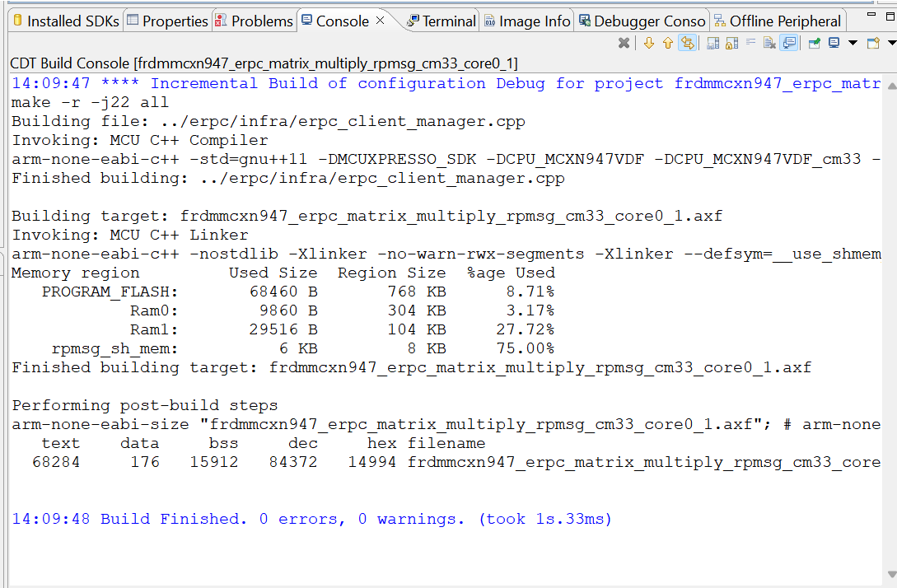The height and width of the screenshot is (588, 897).
Task: Select the Show Error in Editor icon
Action: point(687,43)
